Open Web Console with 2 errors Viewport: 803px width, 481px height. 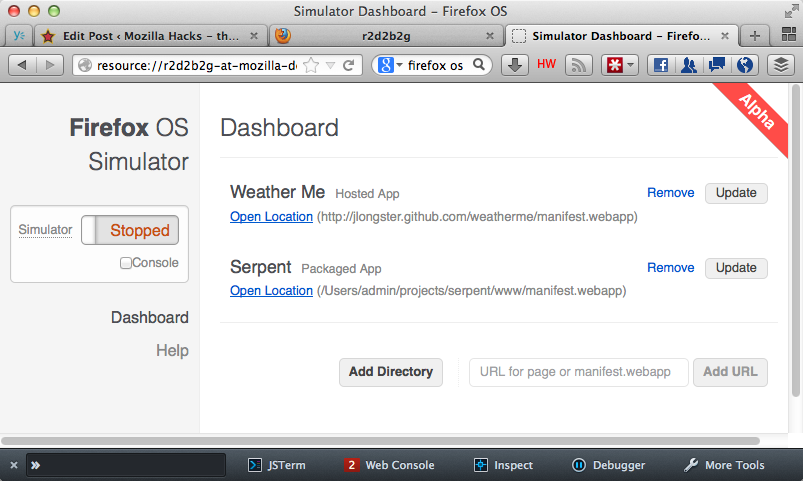point(389,465)
